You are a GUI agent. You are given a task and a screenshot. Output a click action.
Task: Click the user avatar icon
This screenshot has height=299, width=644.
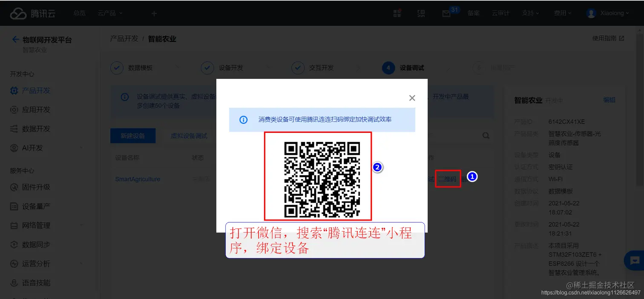(x=591, y=13)
